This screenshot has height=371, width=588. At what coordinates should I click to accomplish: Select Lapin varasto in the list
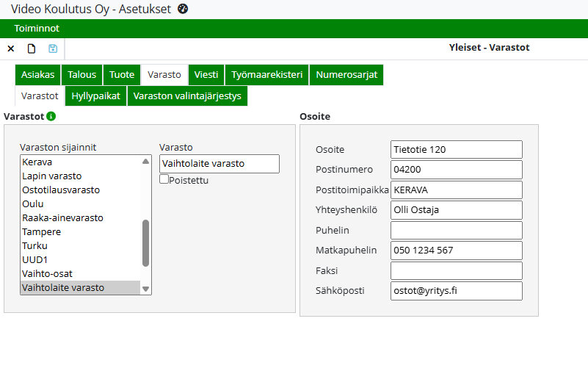[51, 176]
